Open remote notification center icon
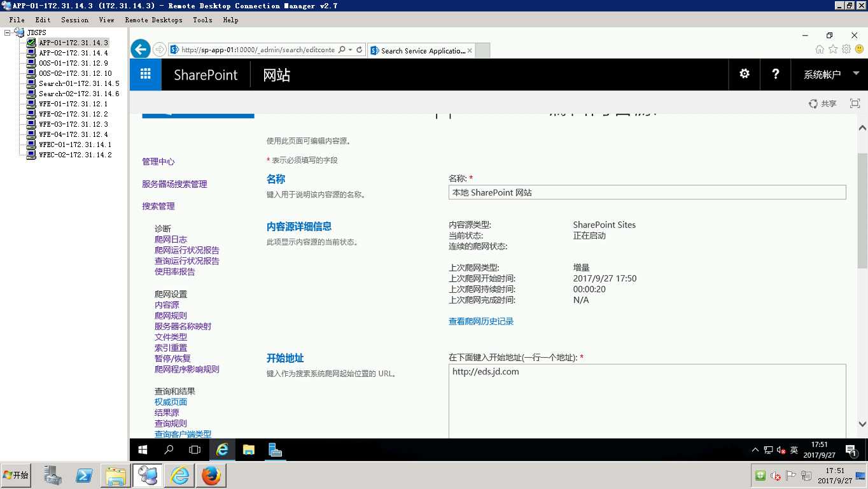 pos(851,450)
